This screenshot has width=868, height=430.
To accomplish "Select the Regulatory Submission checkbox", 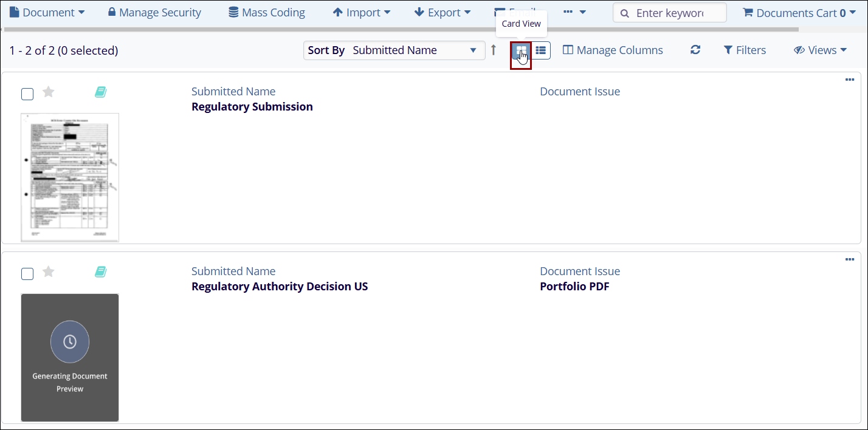I will (x=27, y=94).
